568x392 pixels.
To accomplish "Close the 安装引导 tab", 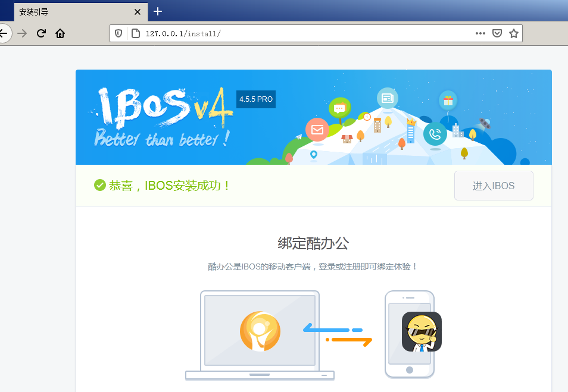I will pyautogui.click(x=138, y=12).
